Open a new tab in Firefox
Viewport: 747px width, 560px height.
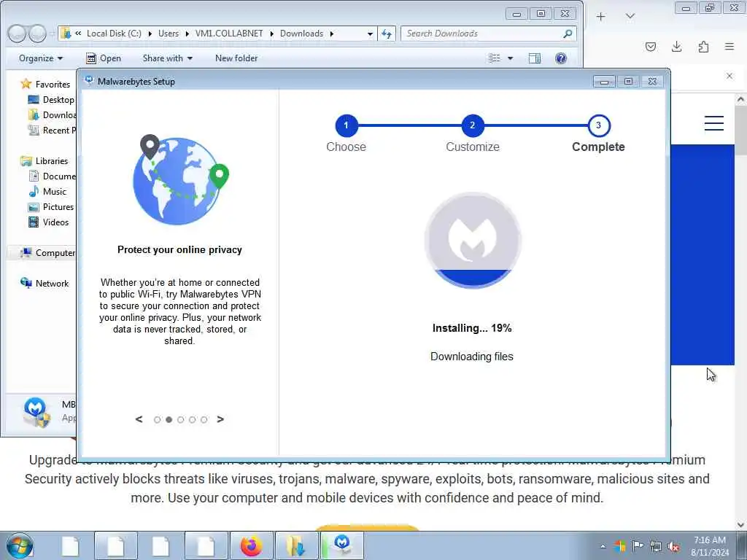pos(601,17)
